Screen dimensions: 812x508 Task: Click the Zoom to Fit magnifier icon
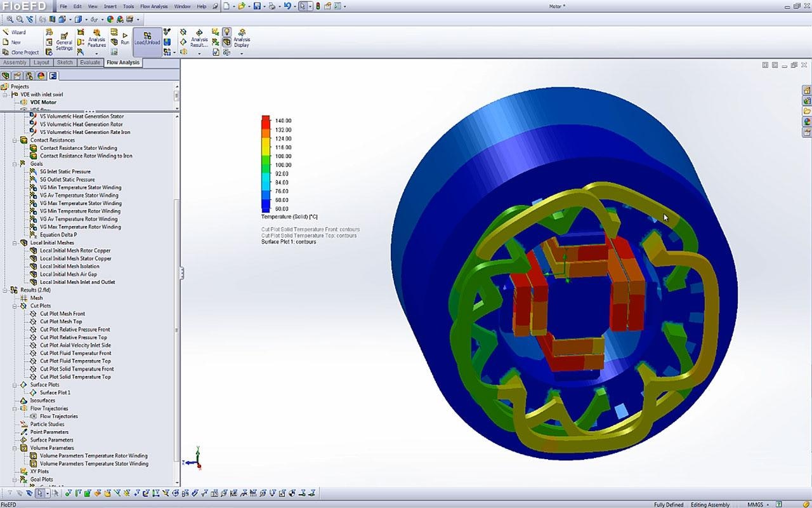[10, 20]
